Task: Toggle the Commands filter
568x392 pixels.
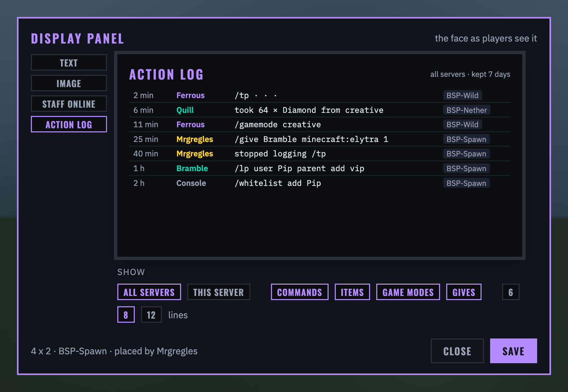Action: (x=299, y=292)
